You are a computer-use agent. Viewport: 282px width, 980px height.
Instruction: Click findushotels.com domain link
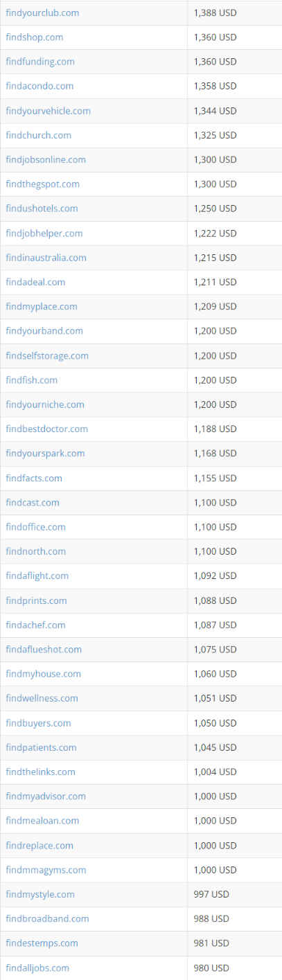click(x=42, y=208)
